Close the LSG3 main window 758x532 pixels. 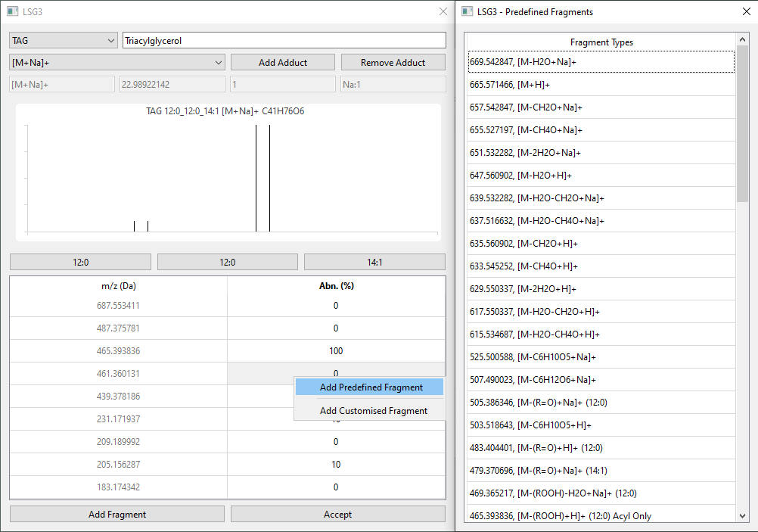coord(443,11)
